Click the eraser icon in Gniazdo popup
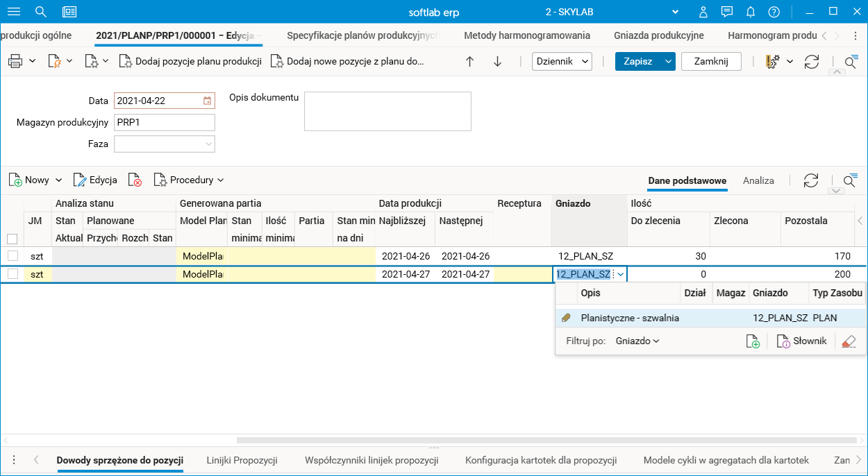 (848, 341)
